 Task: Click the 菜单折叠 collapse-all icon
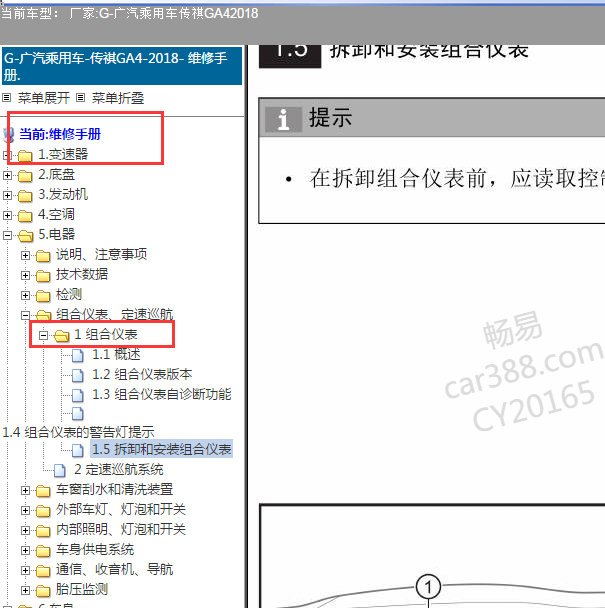tap(80, 98)
